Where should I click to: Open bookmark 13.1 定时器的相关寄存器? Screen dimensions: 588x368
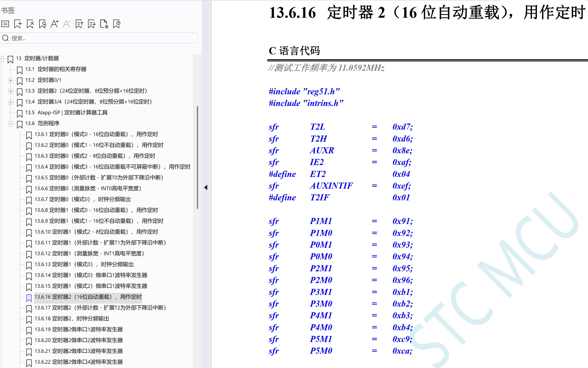click(56, 69)
